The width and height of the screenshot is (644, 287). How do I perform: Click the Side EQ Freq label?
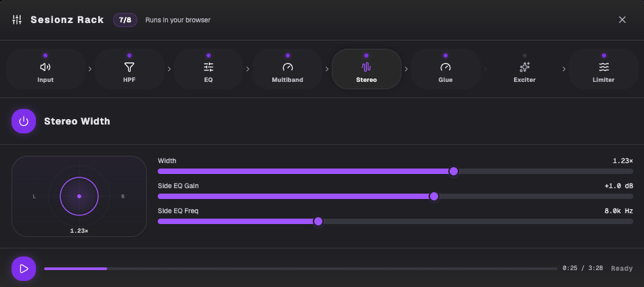click(x=178, y=211)
